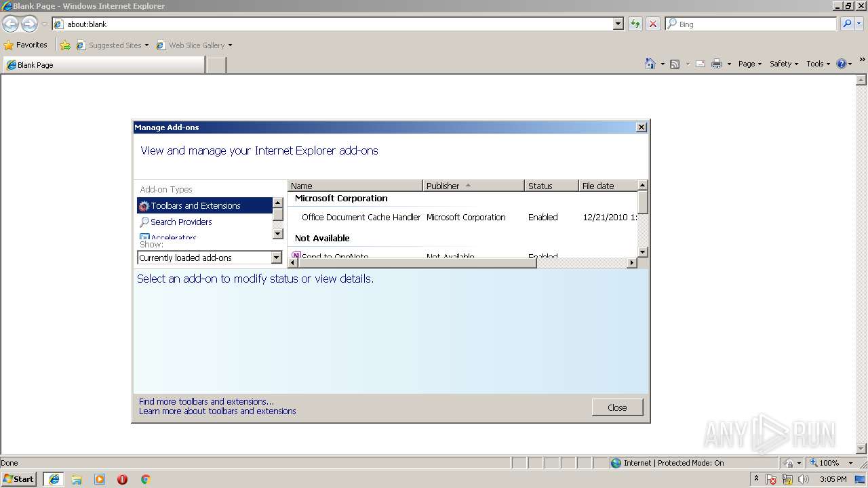
Task: Click the page vertical scrollbar up arrow
Action: pos(862,79)
